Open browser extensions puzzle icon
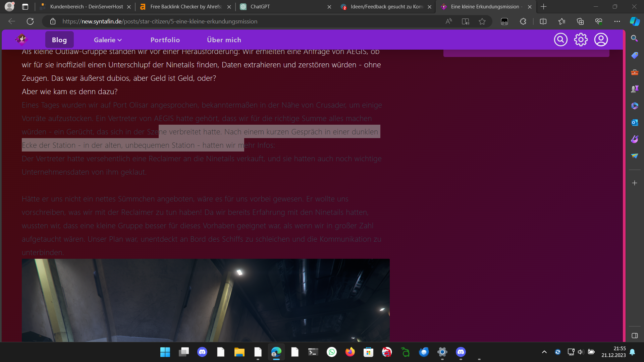Screen dimensions: 644x362 523,21
